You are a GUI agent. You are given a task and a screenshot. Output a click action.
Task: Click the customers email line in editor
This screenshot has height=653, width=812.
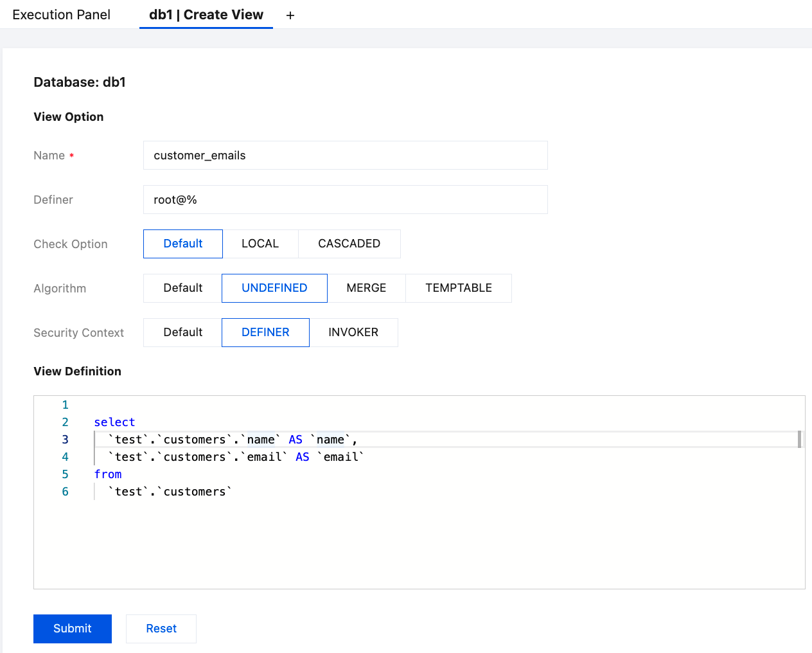(236, 457)
